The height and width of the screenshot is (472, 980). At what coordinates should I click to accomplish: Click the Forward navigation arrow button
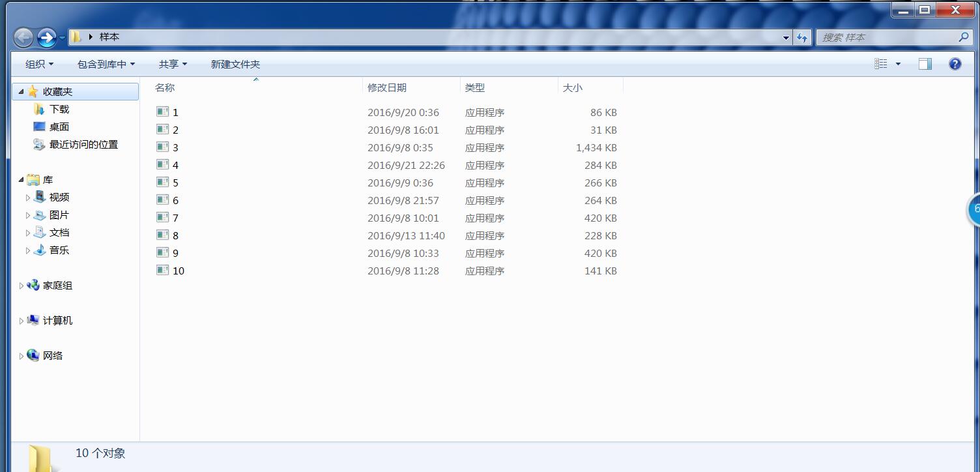tap(47, 37)
